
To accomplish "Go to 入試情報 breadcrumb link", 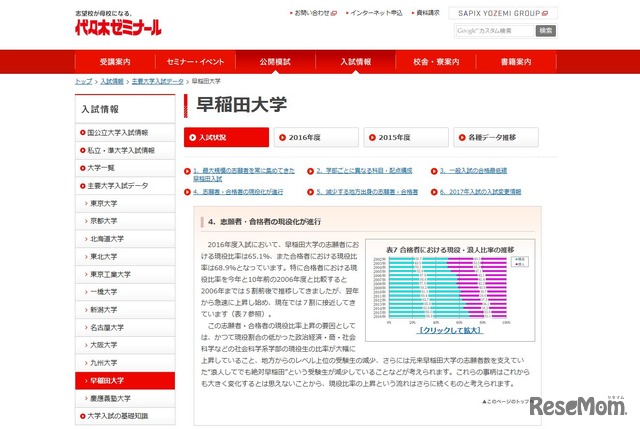I will pos(112,81).
